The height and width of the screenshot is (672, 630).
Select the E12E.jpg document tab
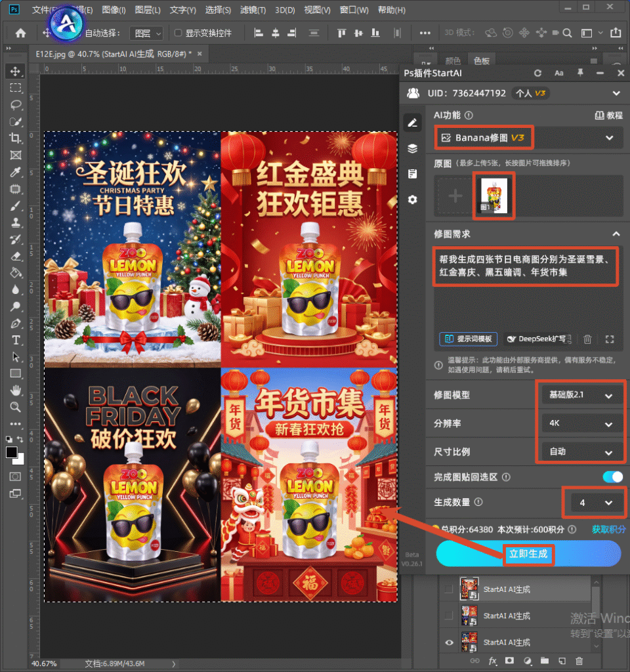pyautogui.click(x=114, y=54)
